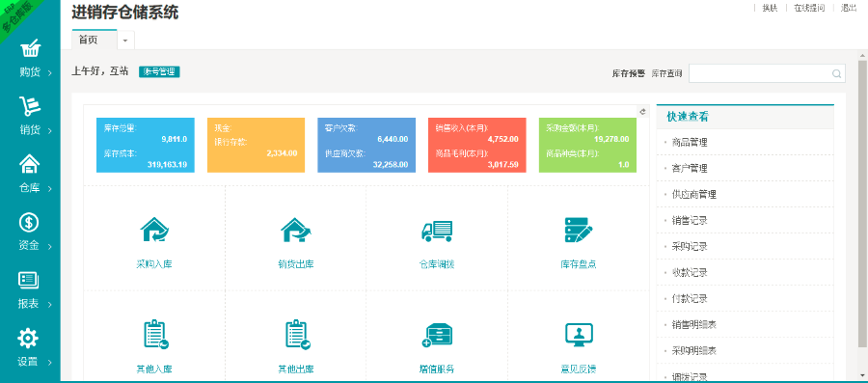Open the 库存预警 link
The height and width of the screenshot is (383, 868).
(x=628, y=73)
